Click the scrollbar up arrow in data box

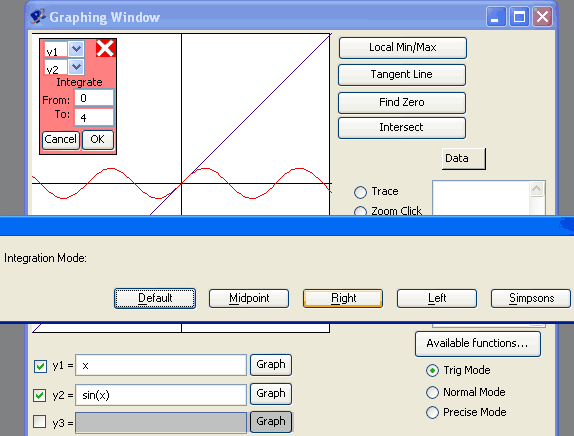(x=537, y=189)
